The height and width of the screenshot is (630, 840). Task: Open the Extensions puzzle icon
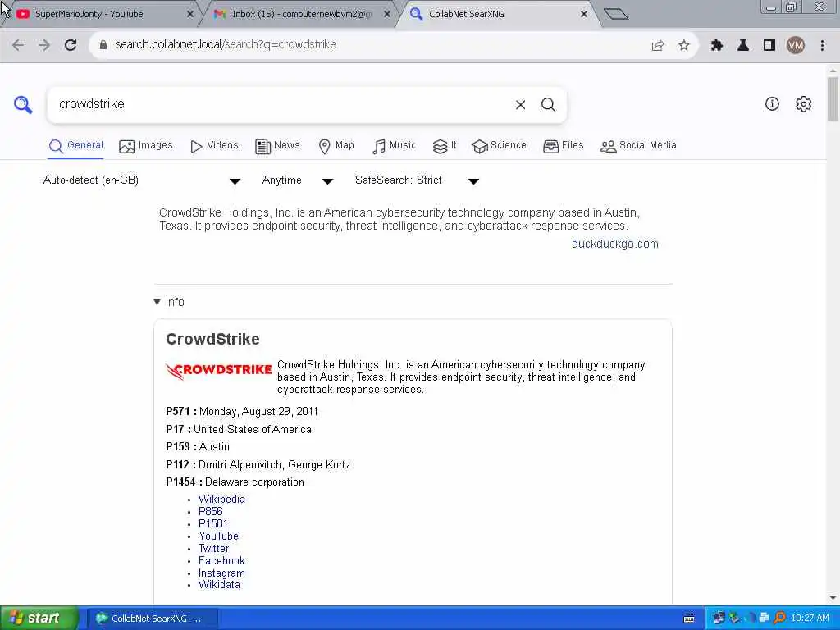[x=717, y=46]
